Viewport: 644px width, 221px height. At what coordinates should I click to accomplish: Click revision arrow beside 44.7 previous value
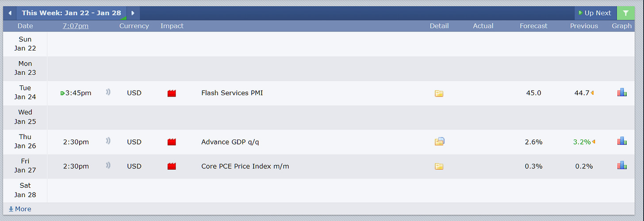coord(592,93)
